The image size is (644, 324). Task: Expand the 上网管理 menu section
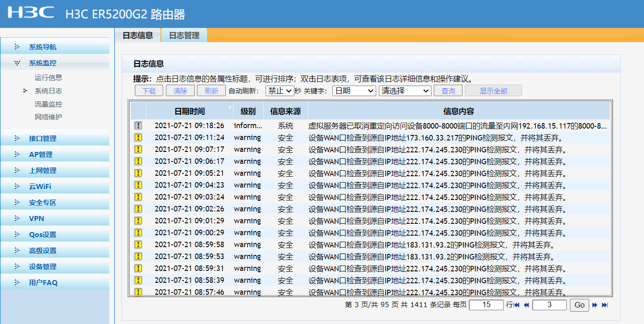point(55,170)
